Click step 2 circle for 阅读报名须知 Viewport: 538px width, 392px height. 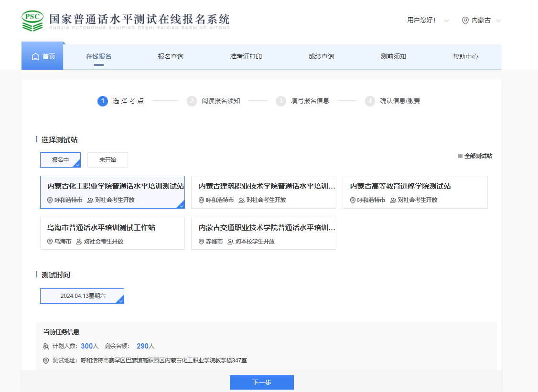[192, 101]
